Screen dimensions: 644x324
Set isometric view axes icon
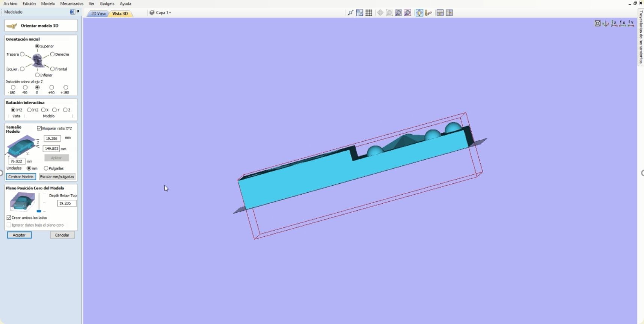tap(606, 23)
